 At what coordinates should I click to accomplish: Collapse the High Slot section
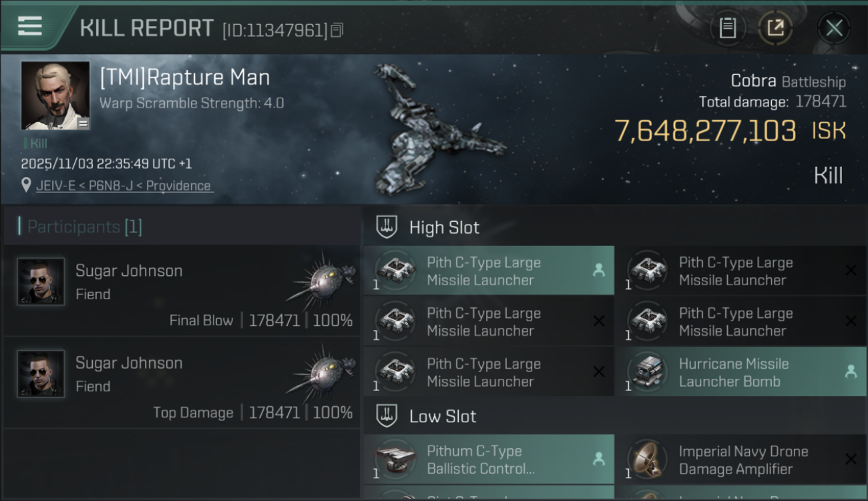[387, 227]
